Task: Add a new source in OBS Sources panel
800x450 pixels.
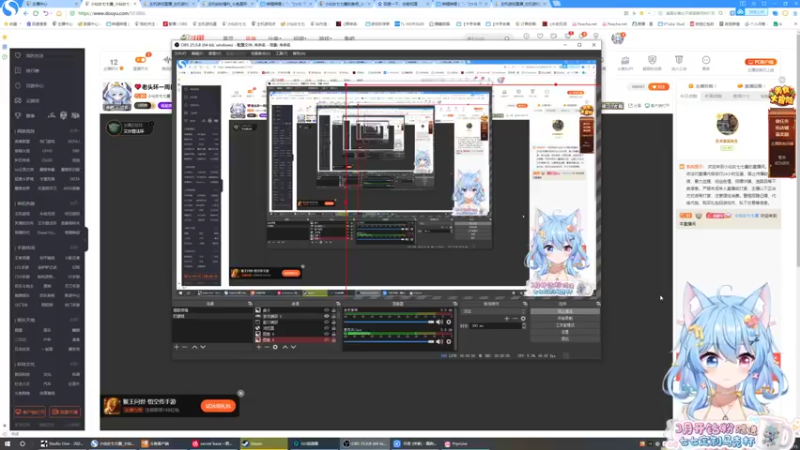Action: (259, 347)
